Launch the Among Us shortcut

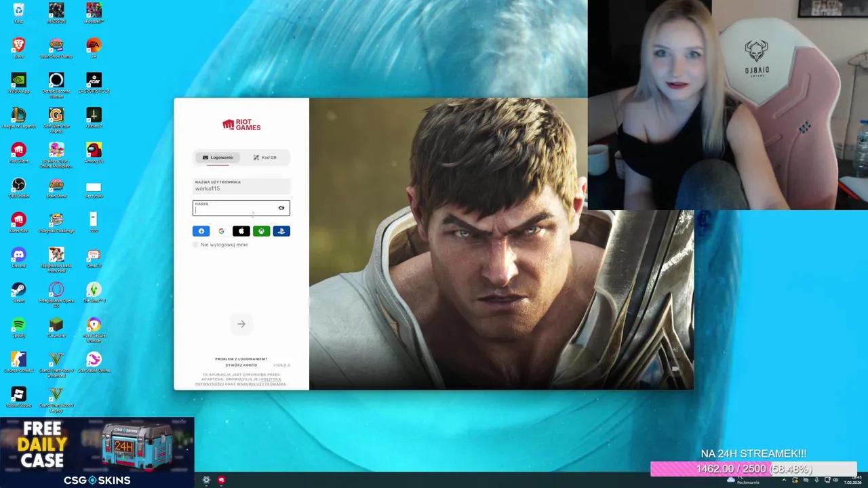pos(94,153)
